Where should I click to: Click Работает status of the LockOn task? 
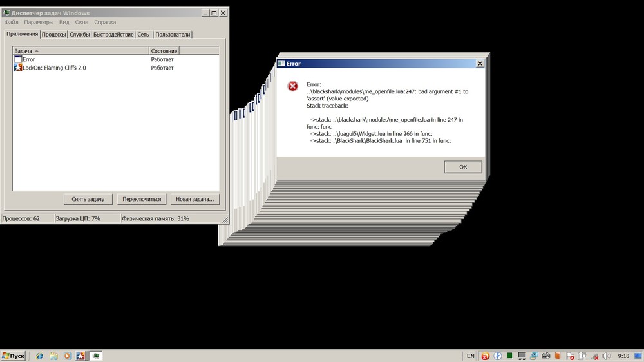pos(162,68)
